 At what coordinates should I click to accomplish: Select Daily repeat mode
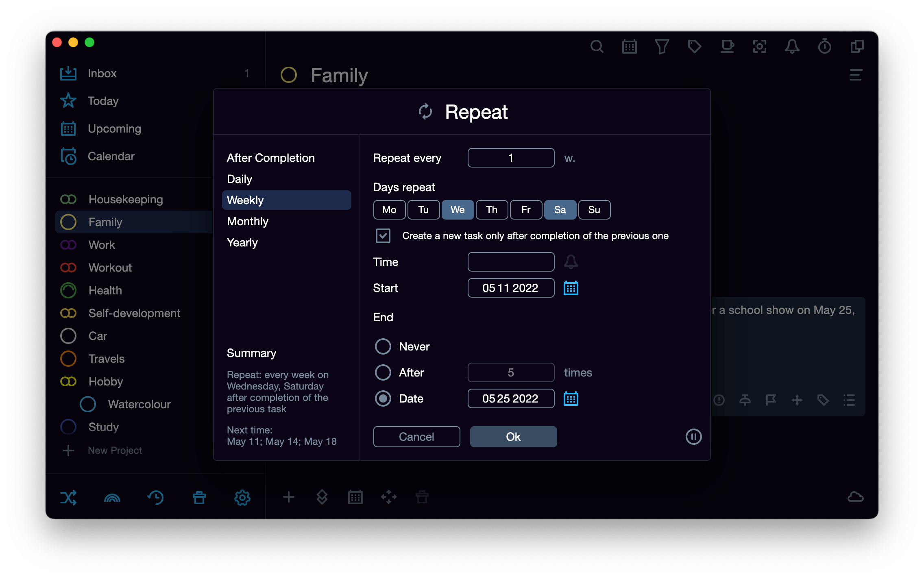(x=286, y=179)
